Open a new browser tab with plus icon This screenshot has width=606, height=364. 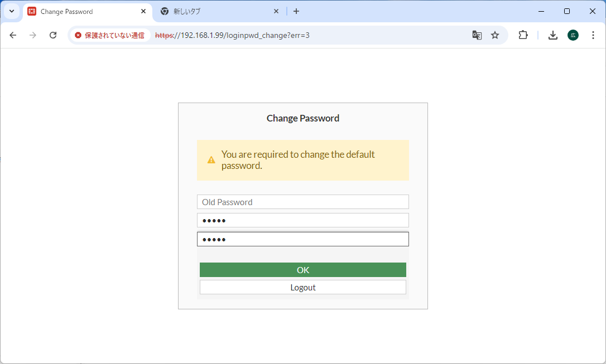(296, 12)
